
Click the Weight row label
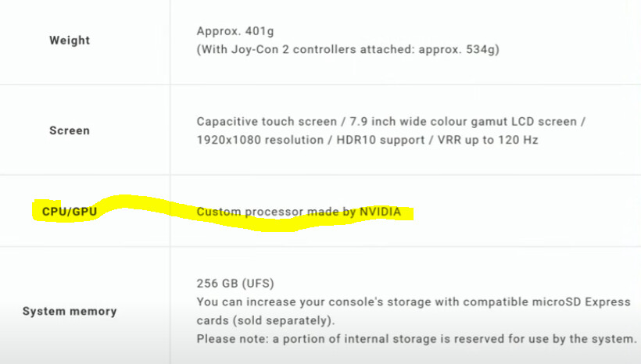click(69, 41)
